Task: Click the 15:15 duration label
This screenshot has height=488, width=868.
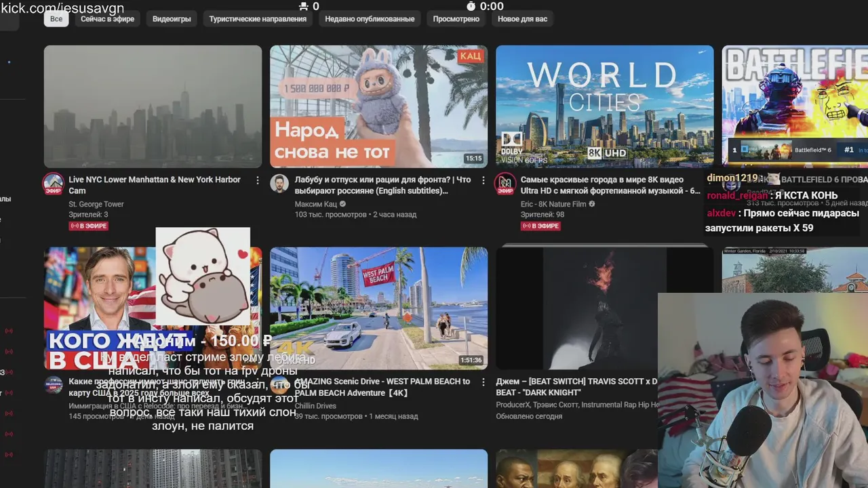Action: pyautogui.click(x=473, y=159)
